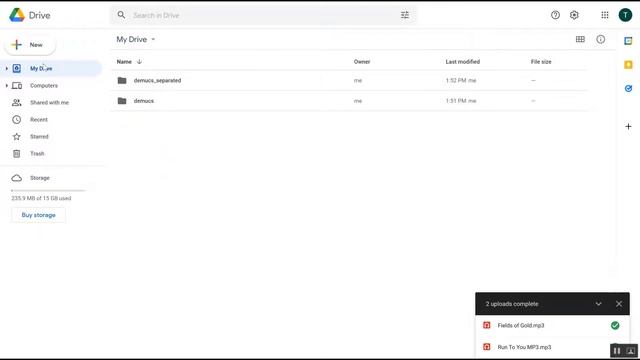Click the New button
The image size is (640, 360).
point(30,45)
